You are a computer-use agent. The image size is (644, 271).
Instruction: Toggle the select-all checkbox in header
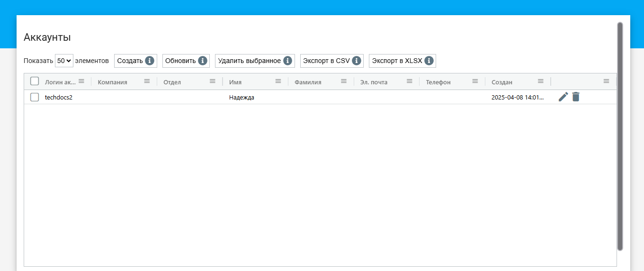[35, 81]
